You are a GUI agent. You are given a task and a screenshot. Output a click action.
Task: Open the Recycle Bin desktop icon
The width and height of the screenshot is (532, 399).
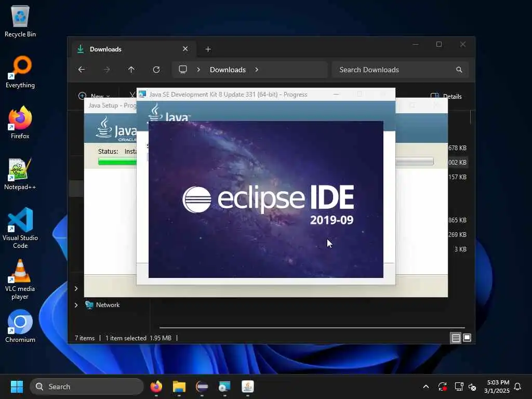20,21
